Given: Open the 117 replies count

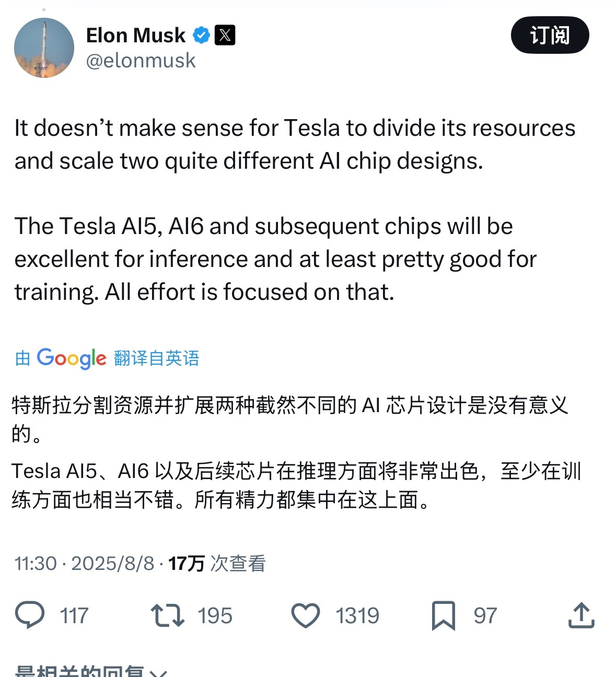Looking at the screenshot, I should tap(74, 616).
